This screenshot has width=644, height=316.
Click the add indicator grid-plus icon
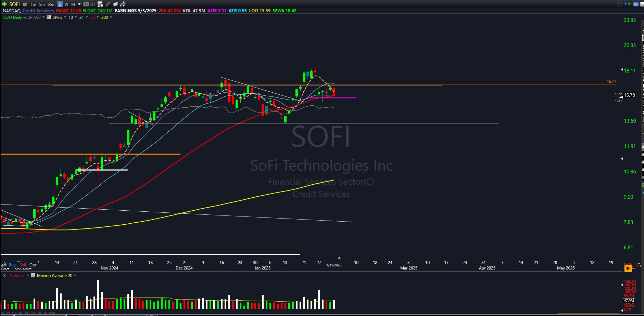tap(100, 4)
